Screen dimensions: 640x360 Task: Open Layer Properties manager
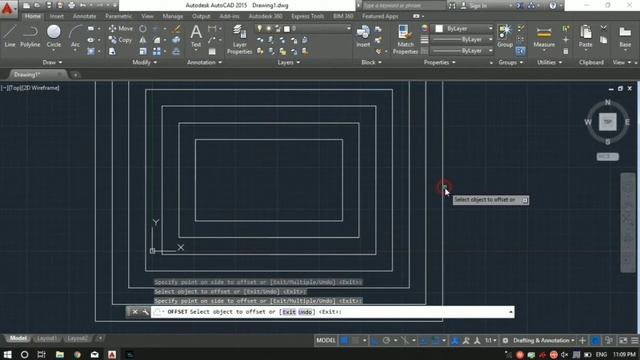pyautogui.click(x=240, y=39)
